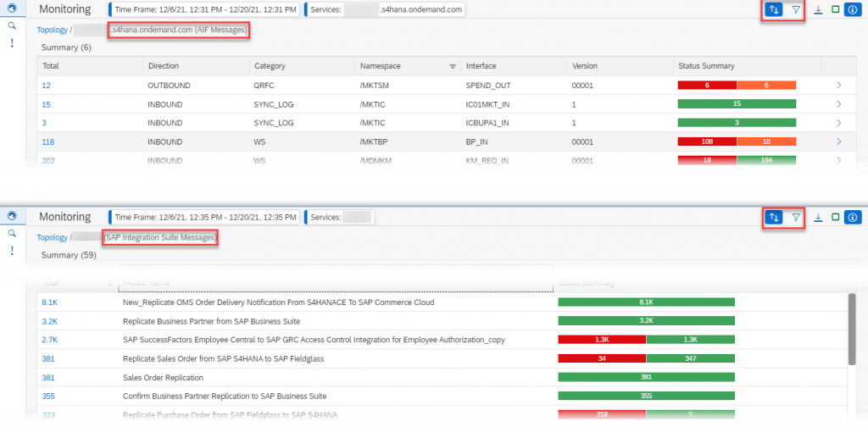This screenshot has width=868, height=427.
Task: Click the vertical scrollbar of the lower table
Action: 852,329
